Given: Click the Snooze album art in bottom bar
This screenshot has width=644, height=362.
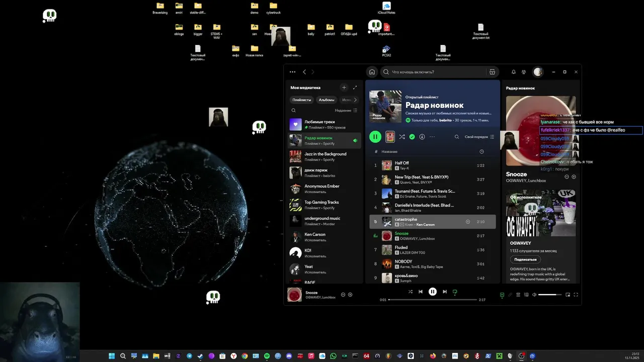Looking at the screenshot, I should pos(294,295).
